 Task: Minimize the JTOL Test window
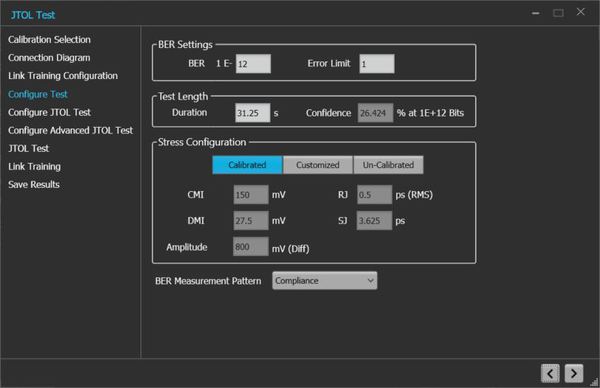point(536,13)
